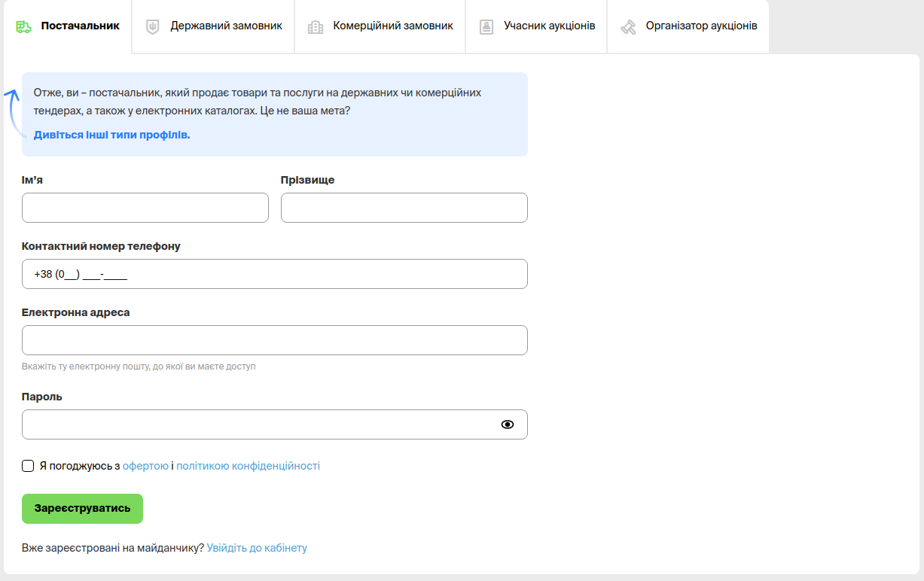Viewport: 924px width, 581px height.
Task: Click the shield icon for Державний замовник
Action: (x=153, y=26)
